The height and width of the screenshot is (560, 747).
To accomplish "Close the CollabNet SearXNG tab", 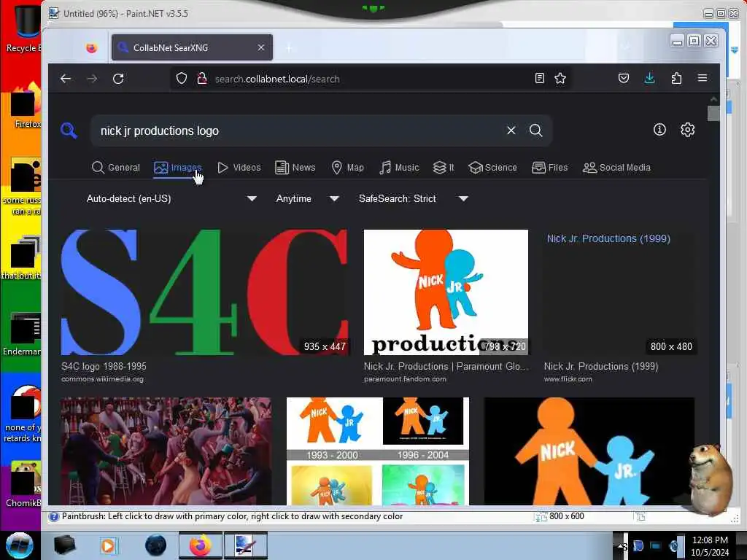I will [x=261, y=47].
